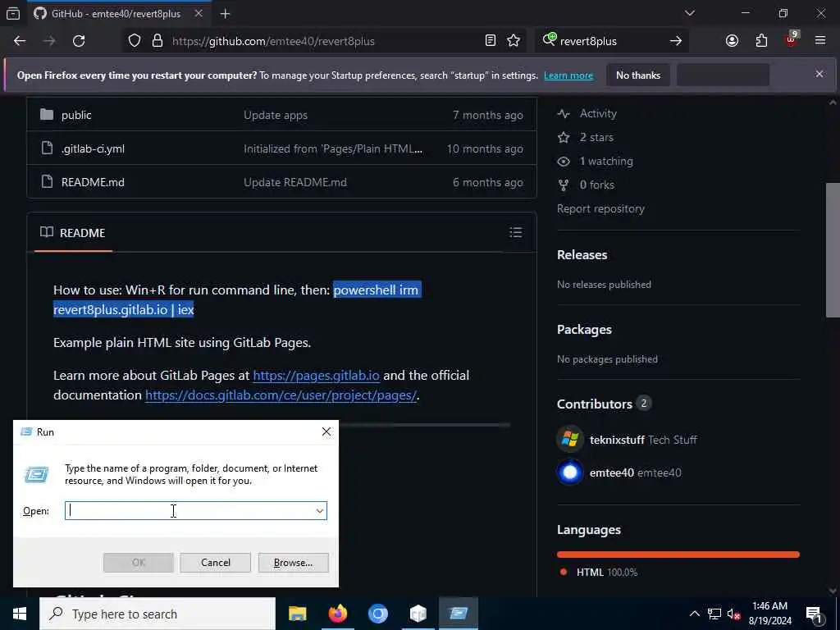Toggle reader view icon in address bar
Screen dimensions: 840x630
pos(491,41)
